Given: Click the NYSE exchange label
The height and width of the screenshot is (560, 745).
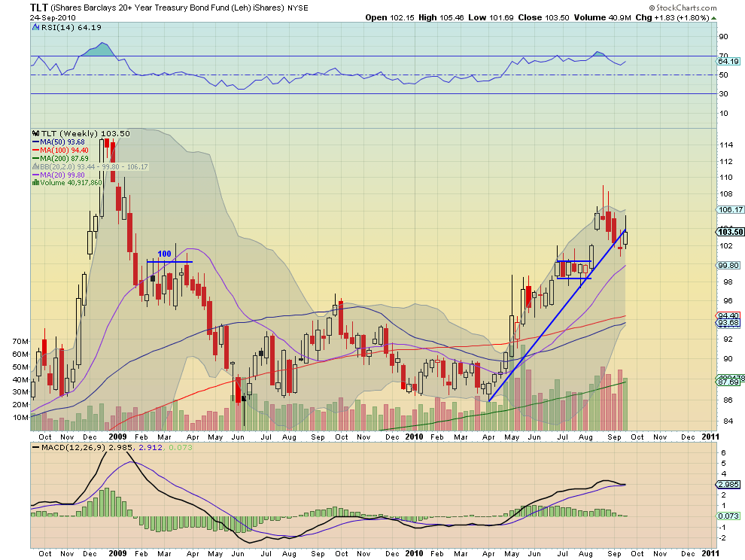Looking at the screenshot, I should pyautogui.click(x=297, y=8).
